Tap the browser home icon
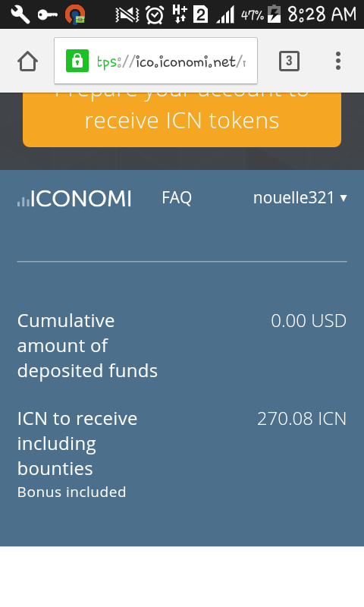The width and height of the screenshot is (364, 607). [27, 61]
